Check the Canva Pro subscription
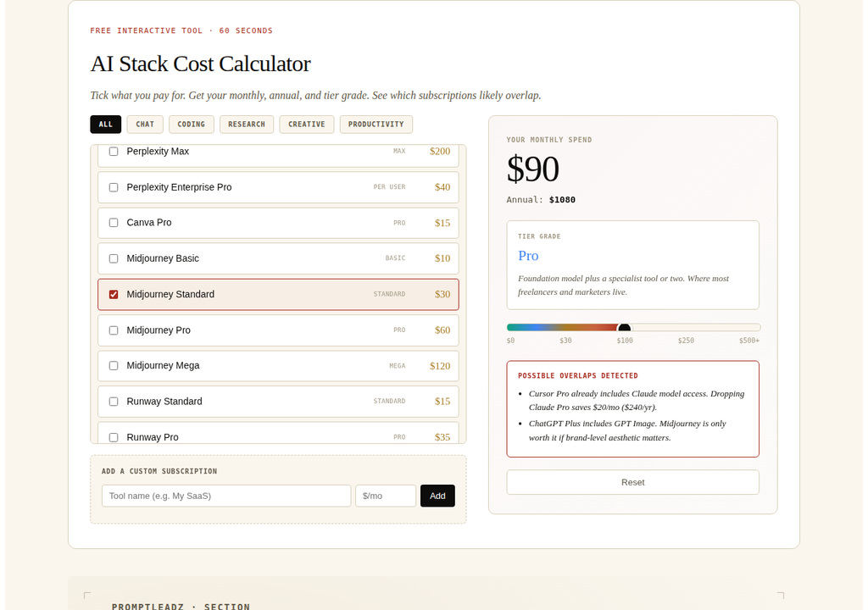 click(114, 223)
